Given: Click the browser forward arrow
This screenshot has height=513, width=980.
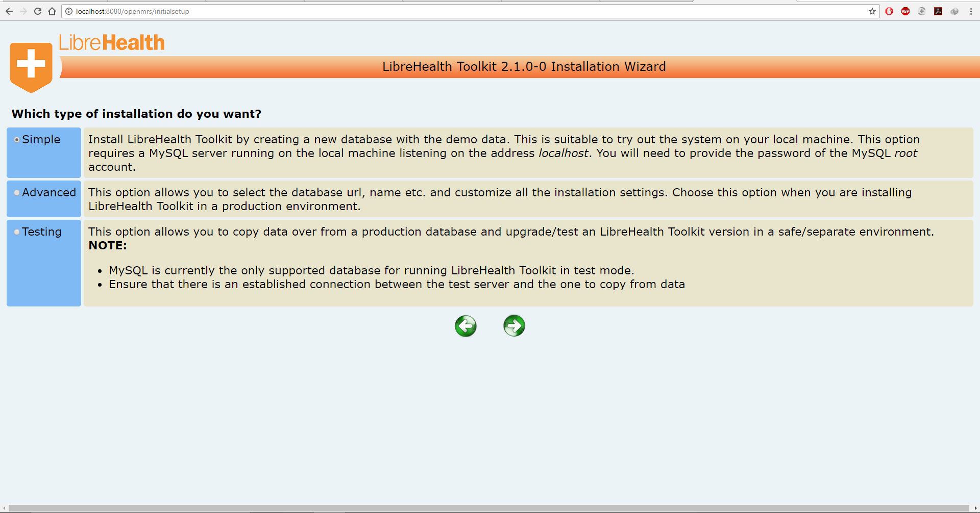Looking at the screenshot, I should tap(23, 11).
